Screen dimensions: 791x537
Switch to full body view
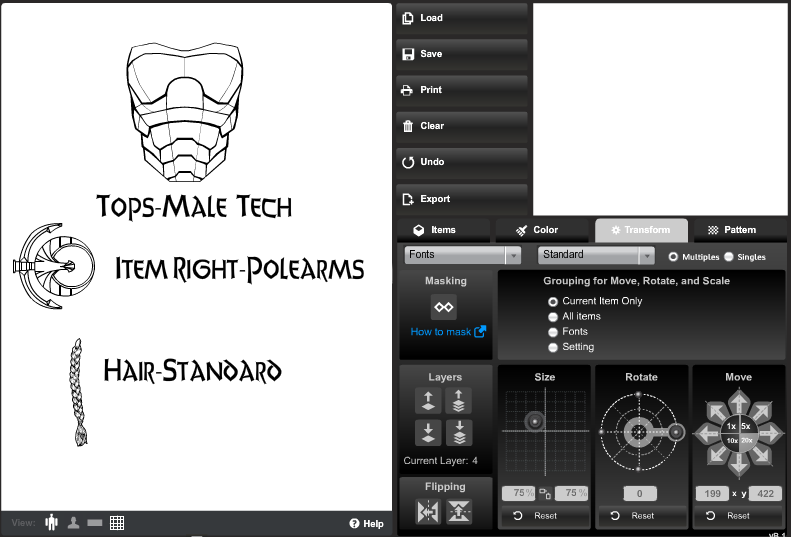click(52, 523)
